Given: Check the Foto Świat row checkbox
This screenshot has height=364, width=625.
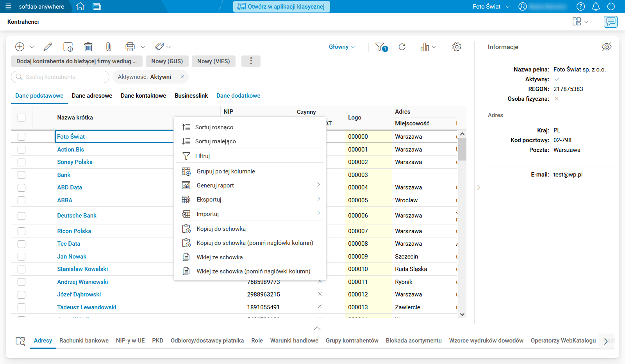Looking at the screenshot, I should click(x=21, y=137).
